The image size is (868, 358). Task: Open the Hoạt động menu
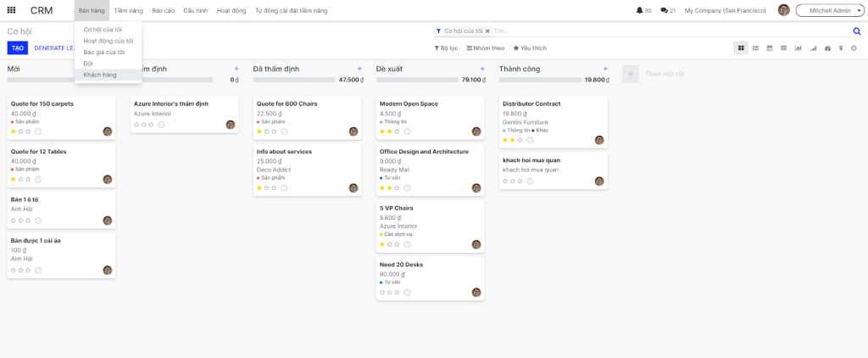231,10
